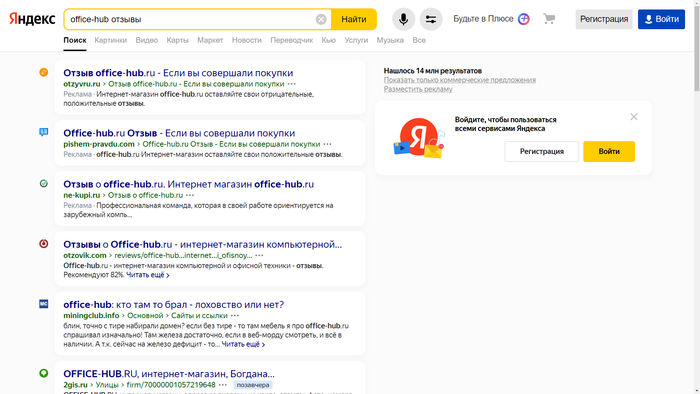The image size is (700, 394).
Task: Click the 2gis.ru domain link
Action: tap(75, 385)
